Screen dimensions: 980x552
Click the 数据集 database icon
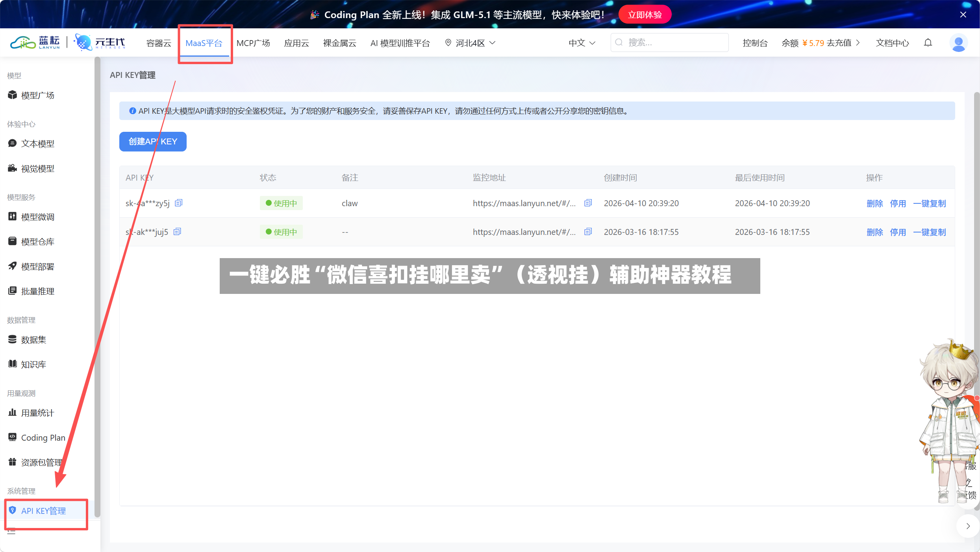point(13,339)
